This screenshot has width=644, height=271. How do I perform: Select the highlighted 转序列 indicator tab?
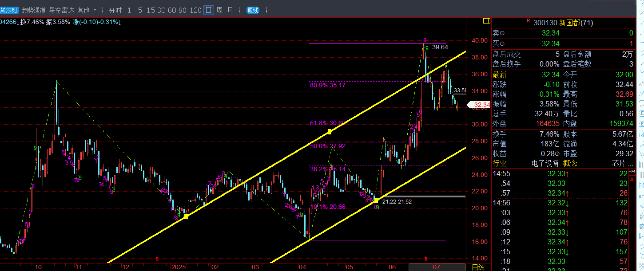coord(9,10)
